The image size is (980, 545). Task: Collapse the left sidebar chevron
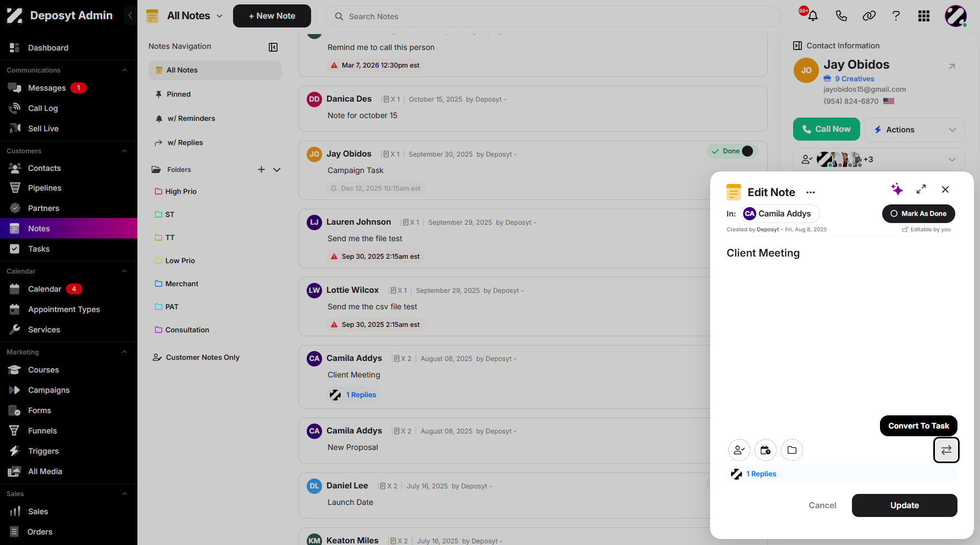pos(130,15)
